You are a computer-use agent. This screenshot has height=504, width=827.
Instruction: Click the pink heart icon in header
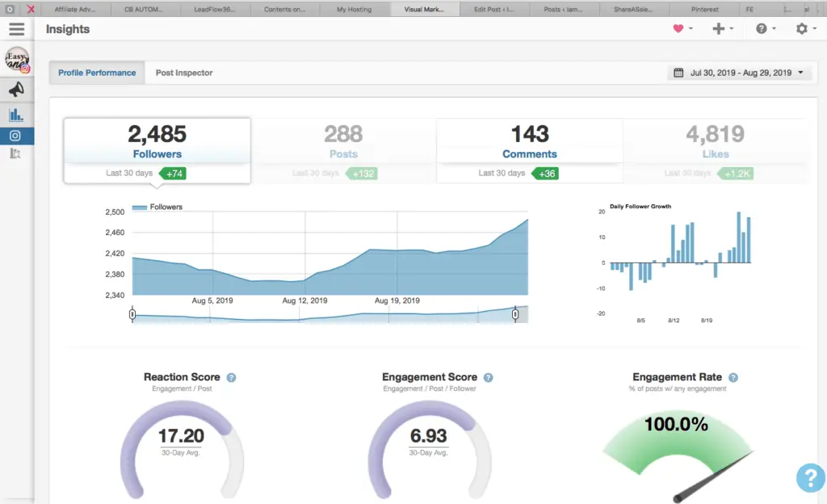(x=678, y=28)
